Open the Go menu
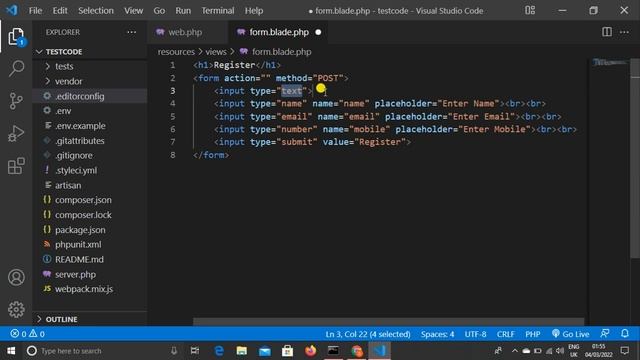Image resolution: width=640 pixels, height=360 pixels. click(x=159, y=11)
